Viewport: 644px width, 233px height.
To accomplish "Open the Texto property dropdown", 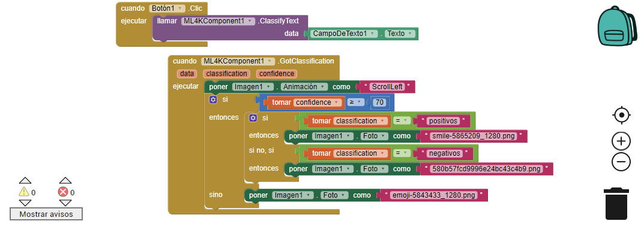I will pyautogui.click(x=400, y=34).
